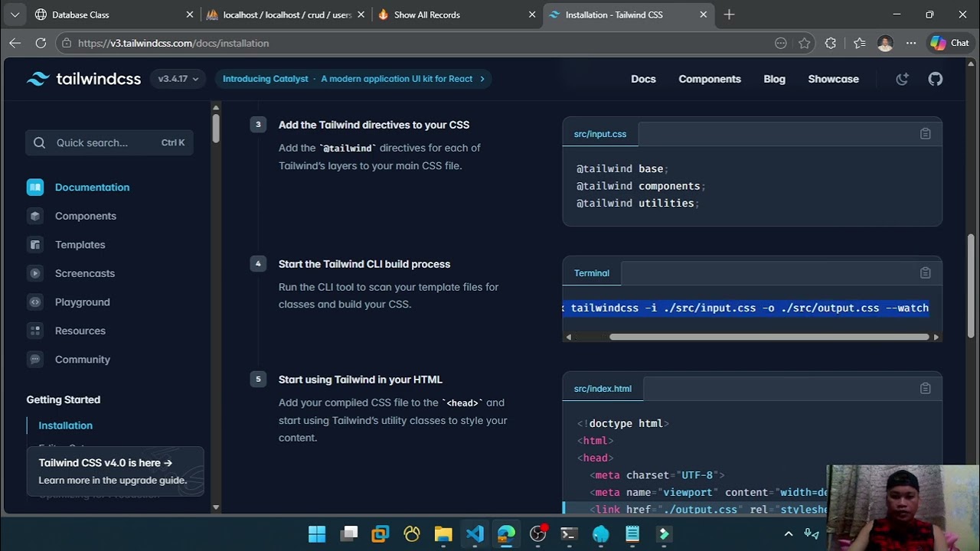Open Documentation sidebar link
Image resolution: width=980 pixels, height=551 pixels.
click(x=92, y=187)
